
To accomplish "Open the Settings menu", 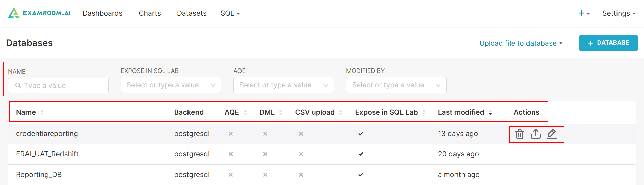I will [x=619, y=13].
